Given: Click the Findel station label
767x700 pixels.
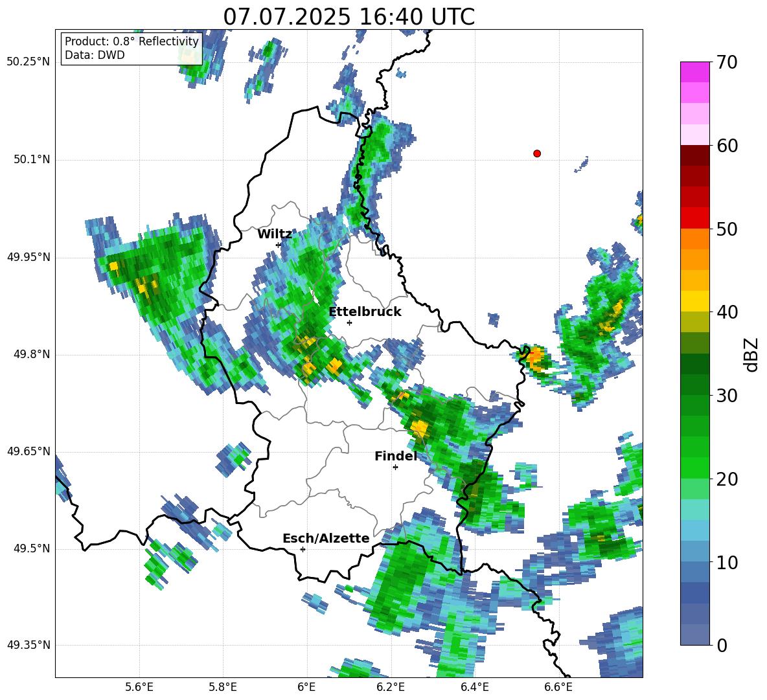Looking at the screenshot, I should pyautogui.click(x=396, y=456).
